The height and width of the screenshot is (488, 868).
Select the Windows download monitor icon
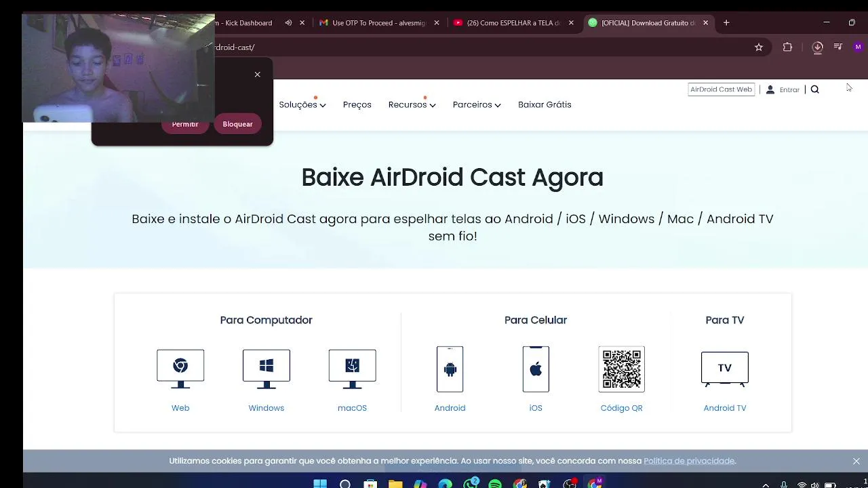tap(267, 369)
